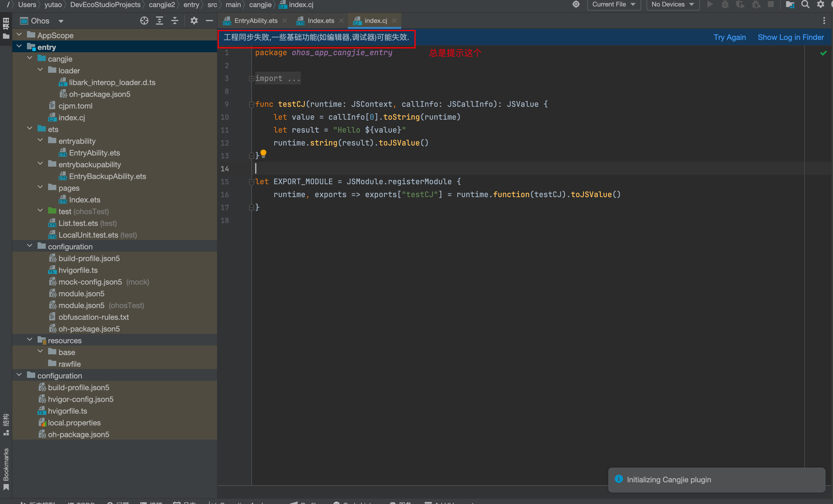Open the 结构 structure side panel
Image resolution: width=833 pixels, height=504 pixels.
(x=6, y=424)
